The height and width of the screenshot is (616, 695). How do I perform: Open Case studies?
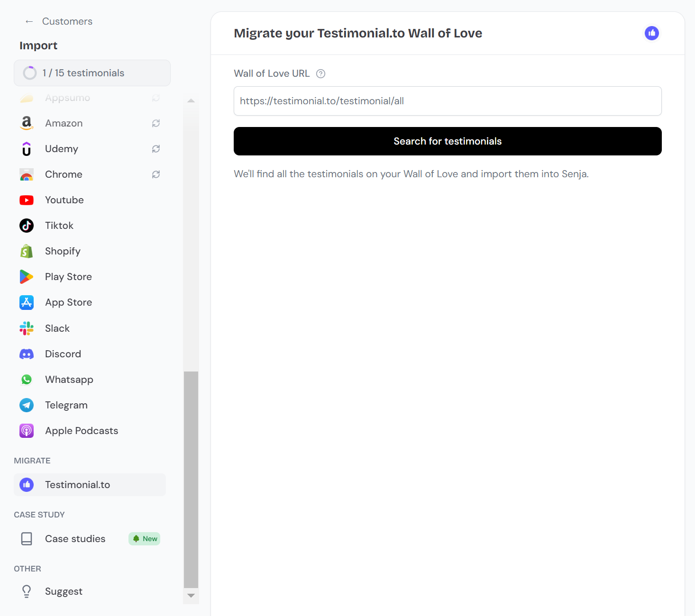(90, 539)
